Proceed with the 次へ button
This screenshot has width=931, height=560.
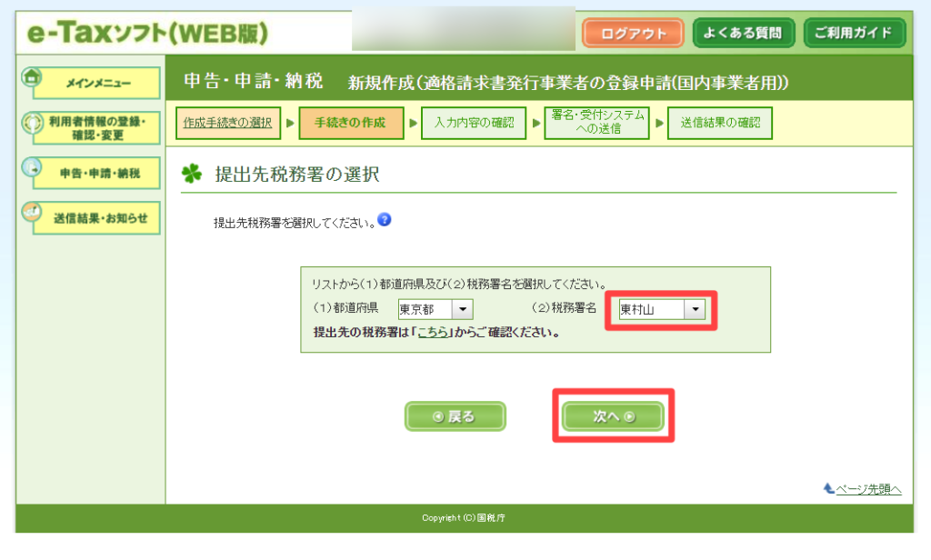[x=614, y=416]
